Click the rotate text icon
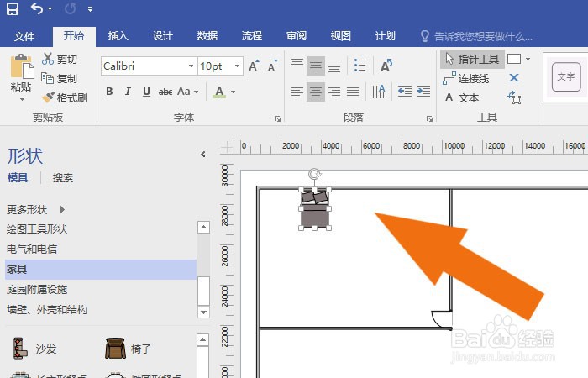The height and width of the screenshot is (378, 588). point(386,66)
